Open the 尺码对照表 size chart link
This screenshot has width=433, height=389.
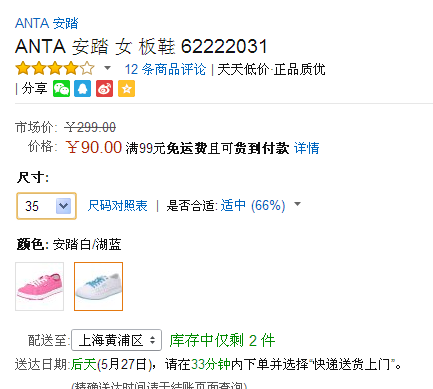coord(117,205)
